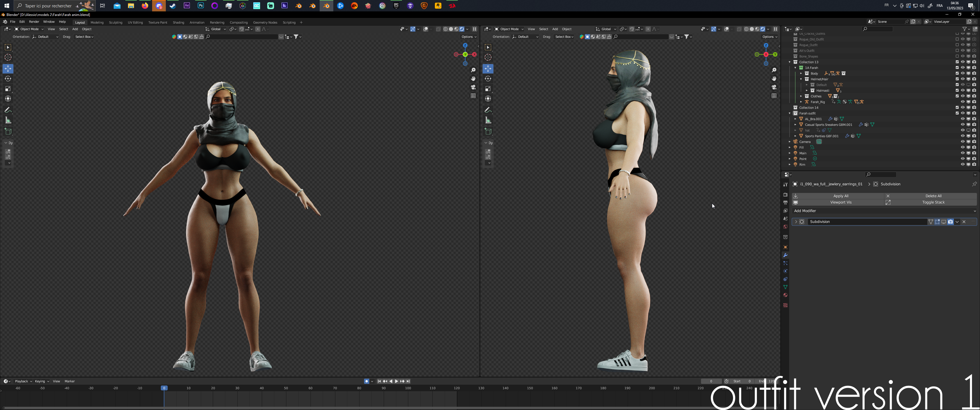Open Options popover in right viewport
The height and width of the screenshot is (410, 980).
[769, 37]
